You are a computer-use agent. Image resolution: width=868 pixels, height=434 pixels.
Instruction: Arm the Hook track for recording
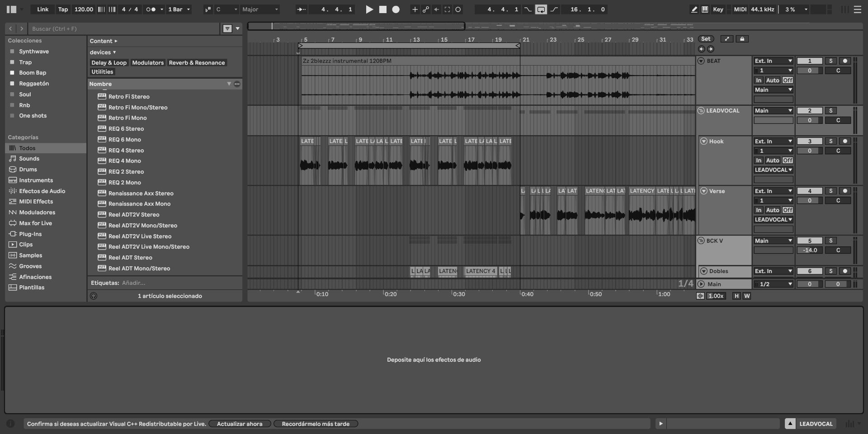tap(844, 142)
